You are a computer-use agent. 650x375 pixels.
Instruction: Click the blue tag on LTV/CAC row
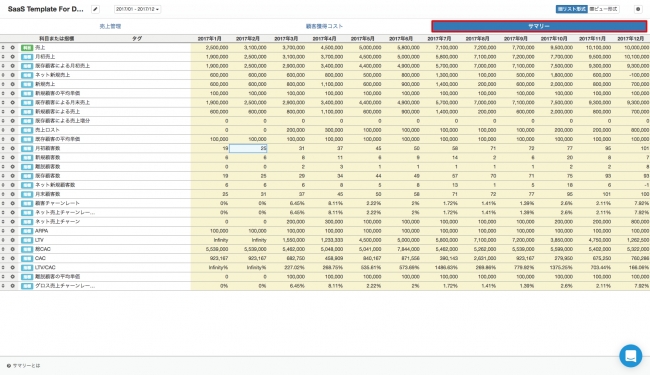click(27, 268)
